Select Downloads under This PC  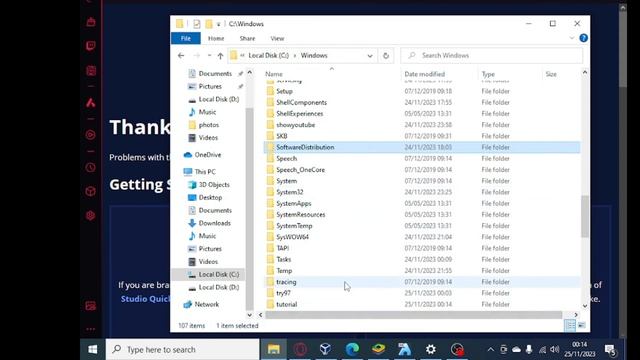point(214,223)
